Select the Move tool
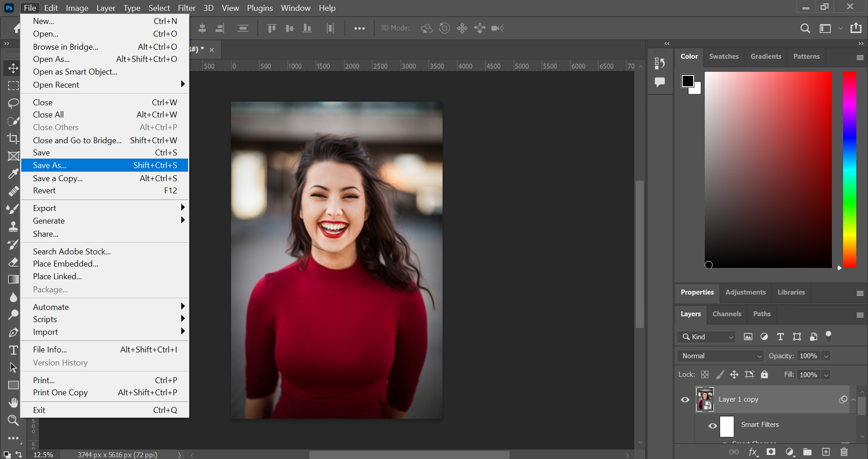Image resolution: width=868 pixels, height=459 pixels. (13, 68)
